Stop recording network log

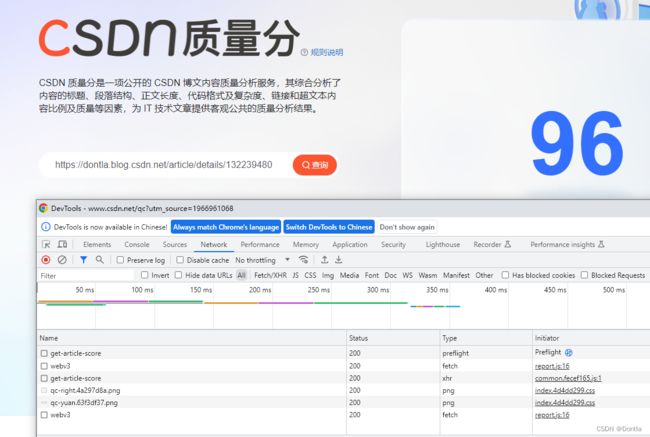pyautogui.click(x=46, y=260)
